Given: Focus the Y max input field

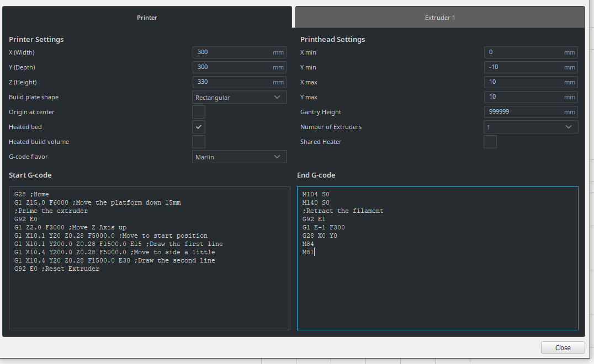Looking at the screenshot, I should pyautogui.click(x=531, y=97).
